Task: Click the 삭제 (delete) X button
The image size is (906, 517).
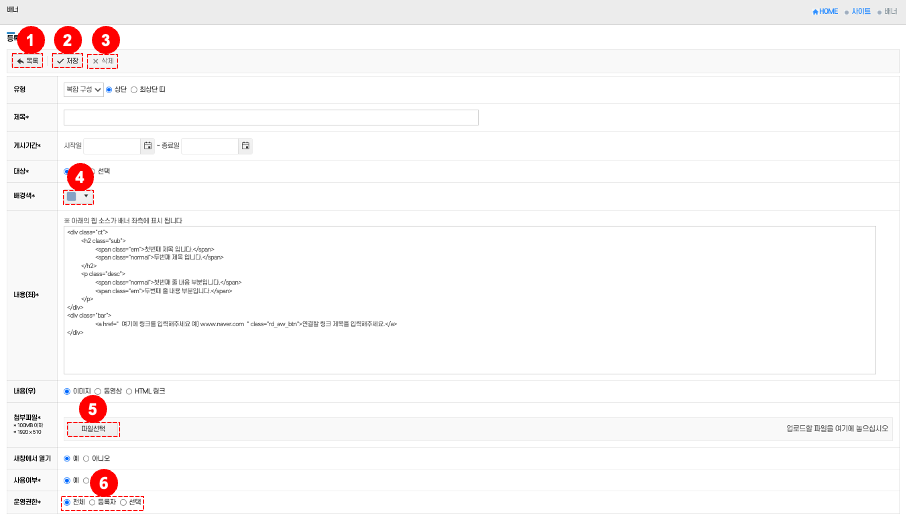Action: [x=102, y=61]
